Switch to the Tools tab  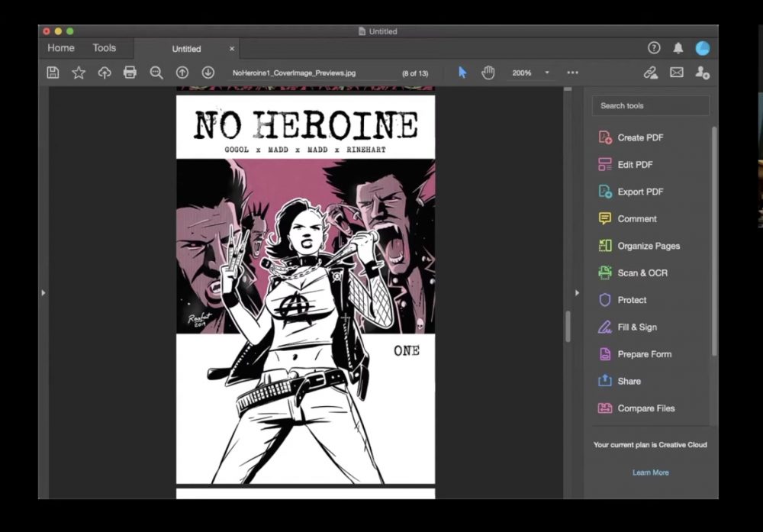(104, 47)
